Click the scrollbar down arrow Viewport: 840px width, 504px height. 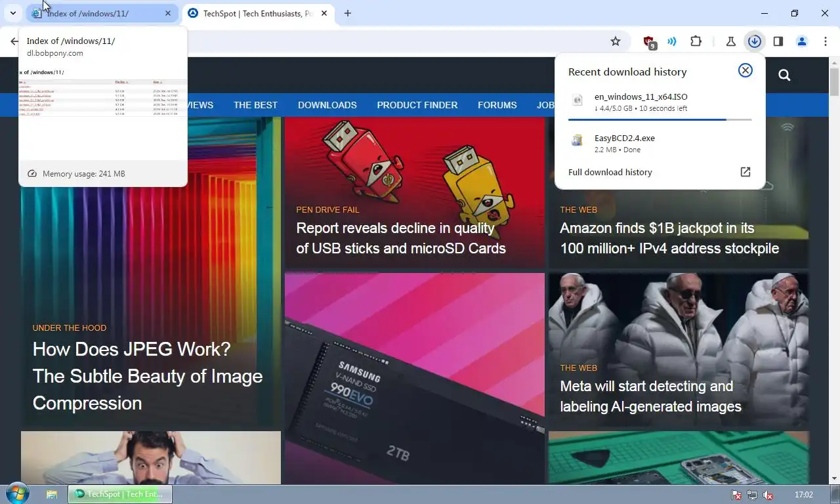[x=834, y=479]
